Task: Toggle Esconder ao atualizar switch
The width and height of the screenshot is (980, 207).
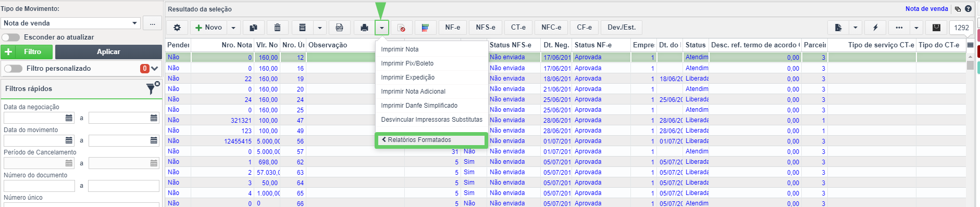Action: pos(11,37)
